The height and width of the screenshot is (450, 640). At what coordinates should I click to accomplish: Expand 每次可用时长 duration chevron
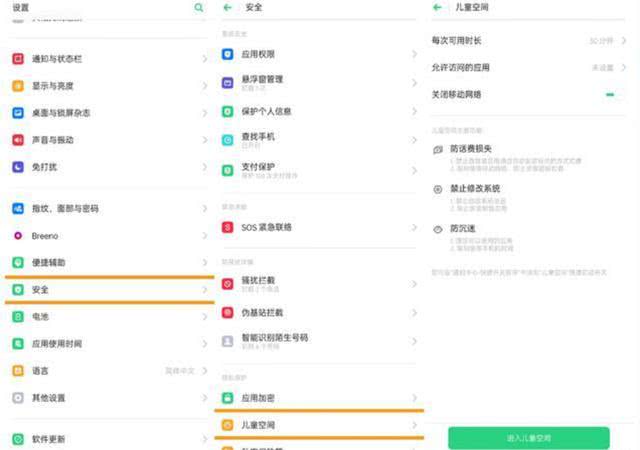[x=624, y=41]
